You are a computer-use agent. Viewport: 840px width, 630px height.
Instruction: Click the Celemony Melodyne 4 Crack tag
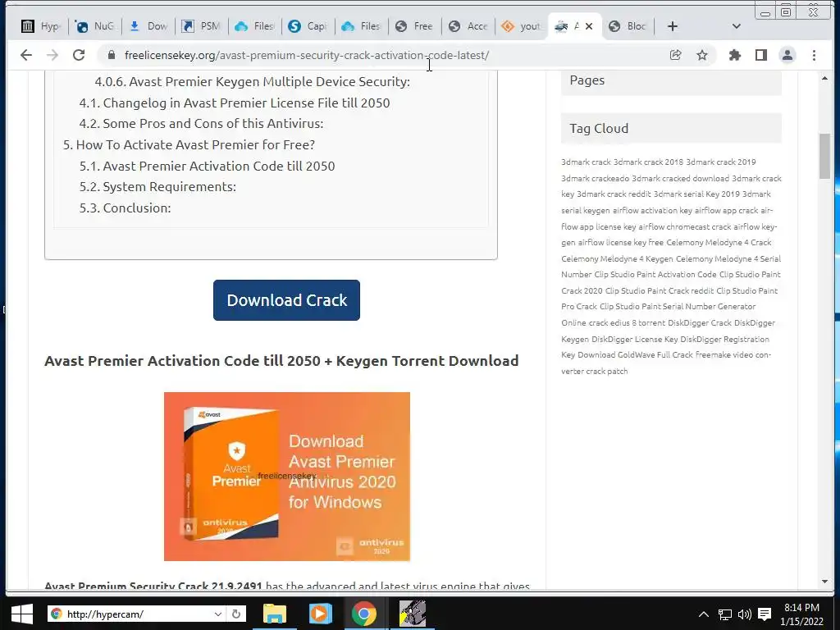point(719,243)
